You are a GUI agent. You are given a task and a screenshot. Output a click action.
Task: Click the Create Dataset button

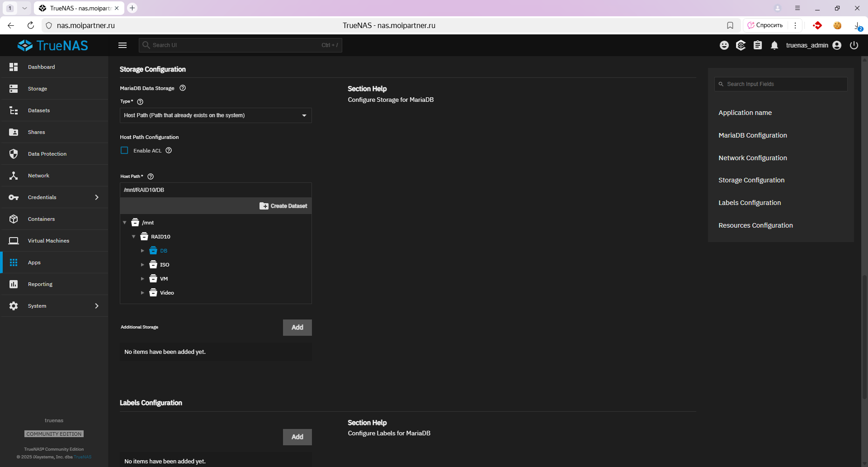tap(283, 206)
